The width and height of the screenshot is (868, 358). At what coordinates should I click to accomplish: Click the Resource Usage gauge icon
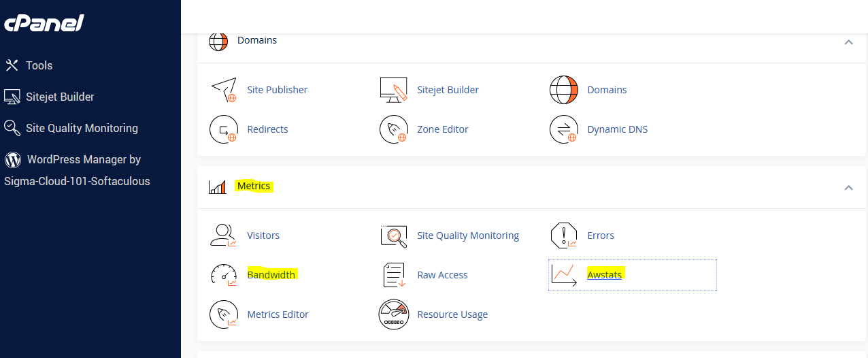click(x=393, y=314)
